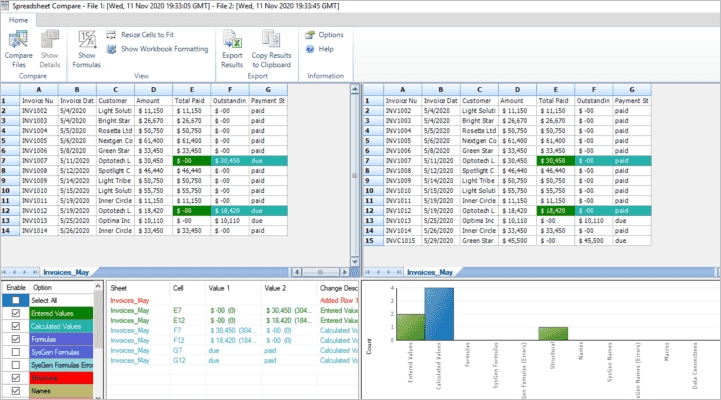
Task: Select row 15 header in the right grid
Action: pyautogui.click(x=373, y=240)
